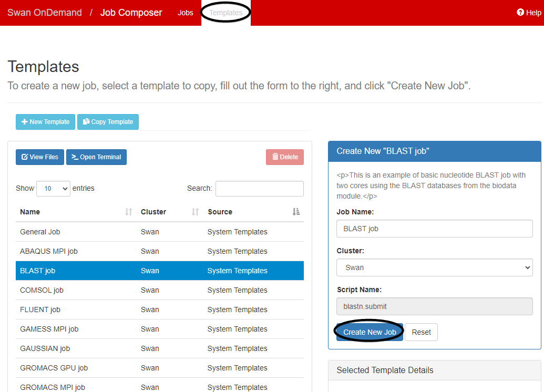
Task: Edit the Job Name text field
Action: tap(434, 229)
